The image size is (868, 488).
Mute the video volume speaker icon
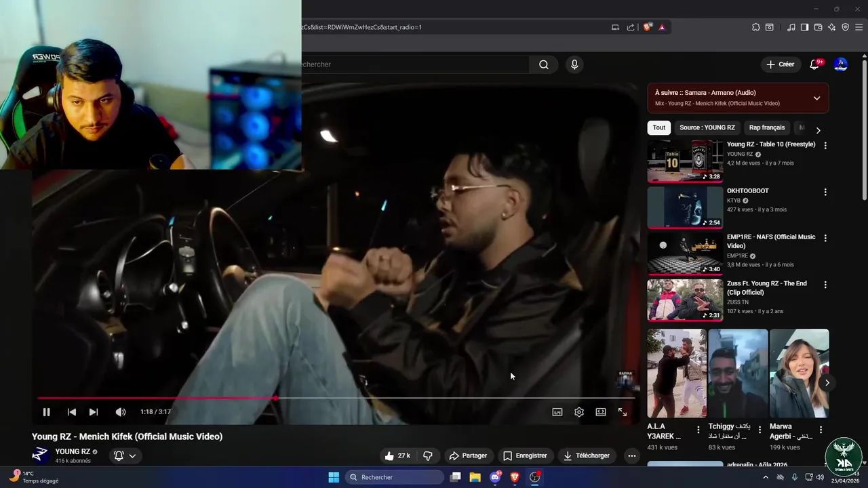click(121, 412)
